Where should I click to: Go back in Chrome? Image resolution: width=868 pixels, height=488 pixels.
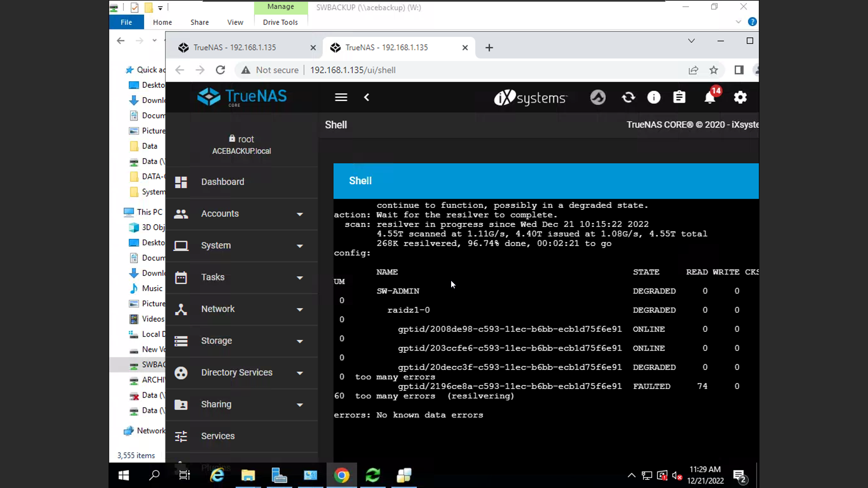coord(179,70)
